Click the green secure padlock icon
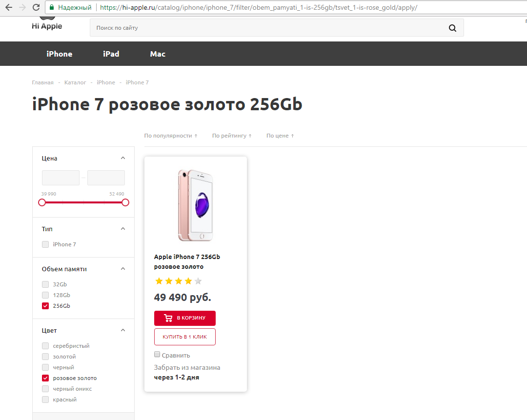The width and height of the screenshot is (527, 420). (x=51, y=8)
